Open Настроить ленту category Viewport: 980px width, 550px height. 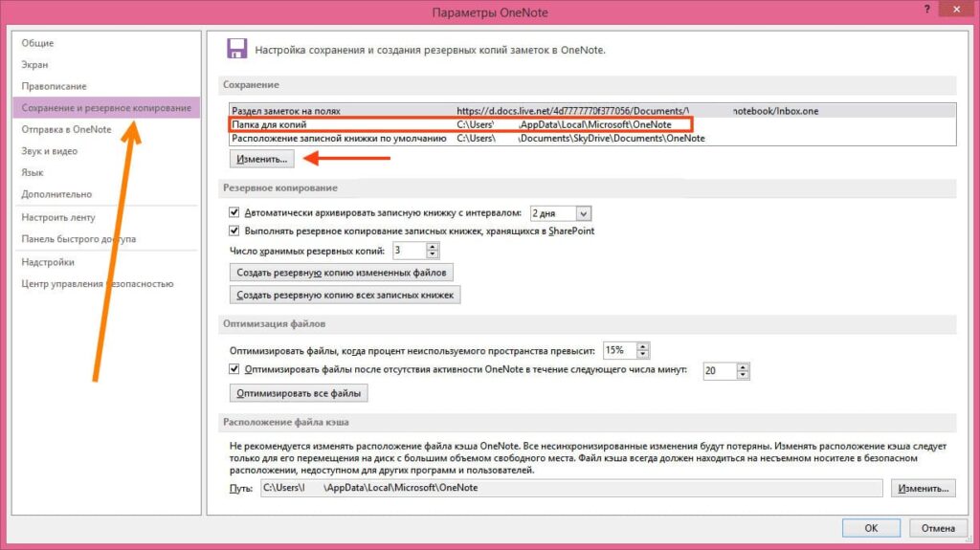pos(58,217)
